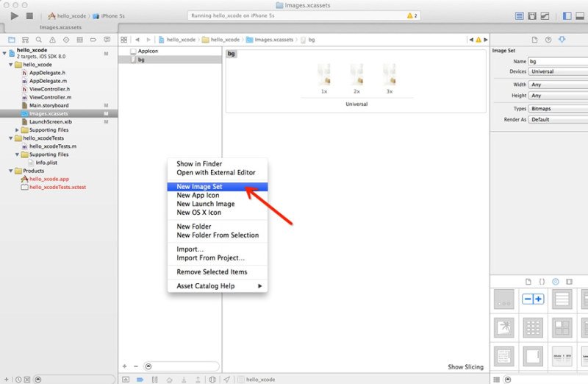
Task: Show the media library
Action: pos(569,282)
